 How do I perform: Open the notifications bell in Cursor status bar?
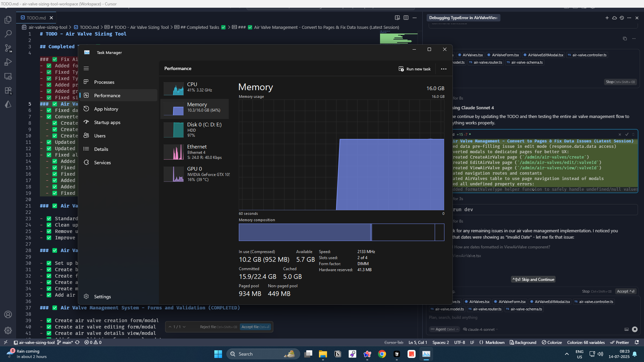(x=637, y=342)
